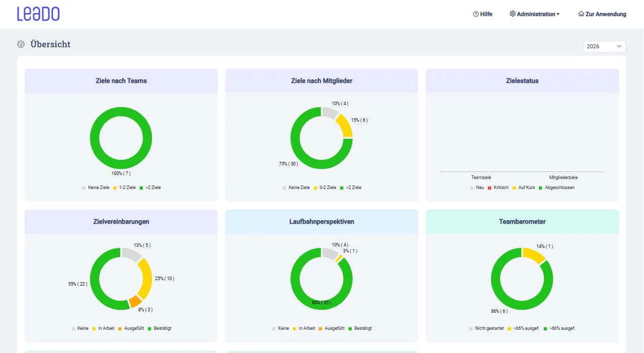Toggle '0-2 Ziele' legend entry
Viewport: 644px width, 353px height.
pos(325,188)
